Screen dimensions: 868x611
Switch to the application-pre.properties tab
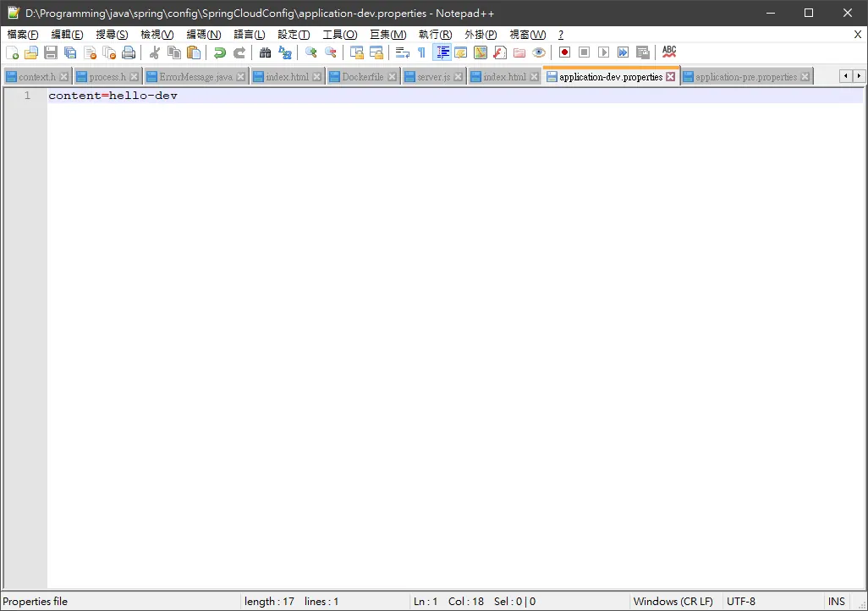point(746,77)
